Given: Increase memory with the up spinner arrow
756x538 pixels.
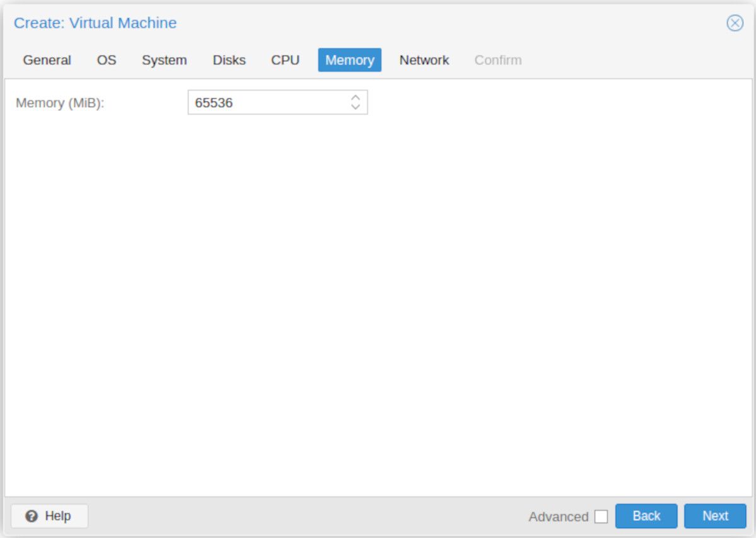Looking at the screenshot, I should click(355, 98).
